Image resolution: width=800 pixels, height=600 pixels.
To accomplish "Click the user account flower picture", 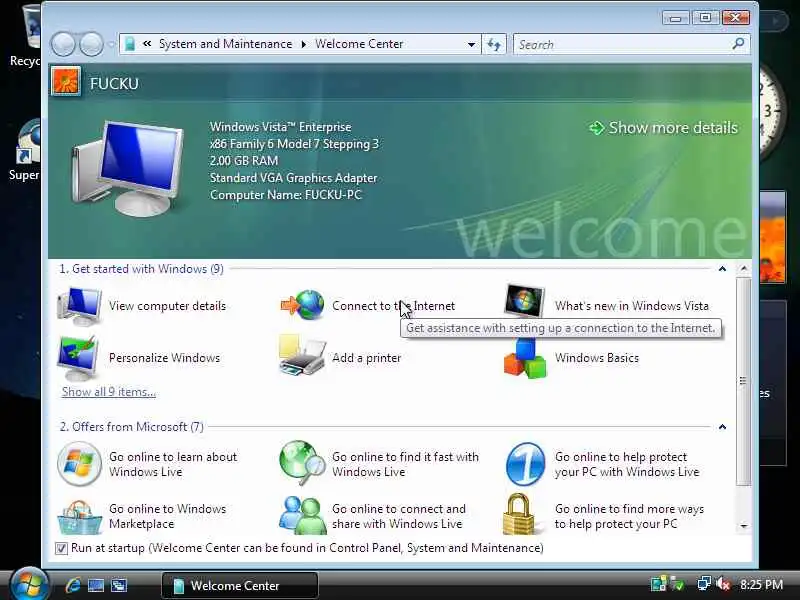I will click(66, 82).
